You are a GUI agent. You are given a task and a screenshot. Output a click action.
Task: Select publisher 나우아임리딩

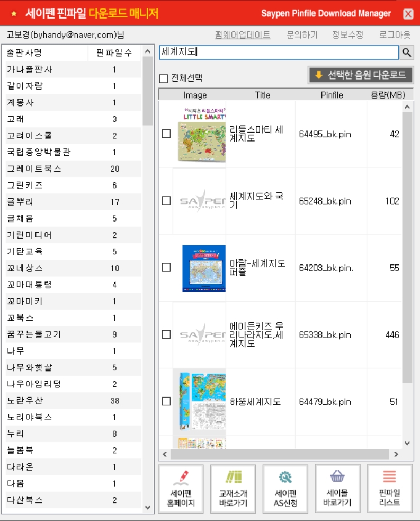(x=74, y=384)
